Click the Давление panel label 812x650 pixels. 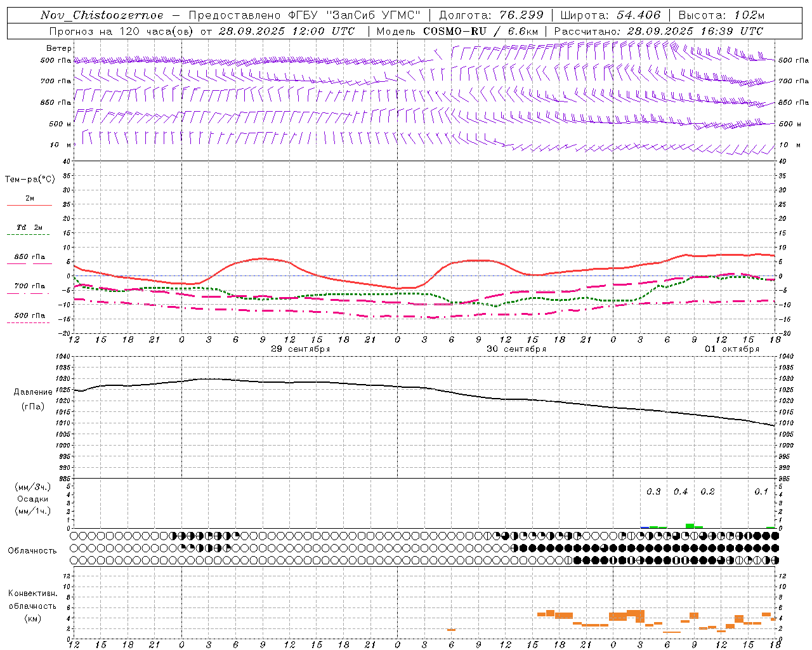pos(33,392)
